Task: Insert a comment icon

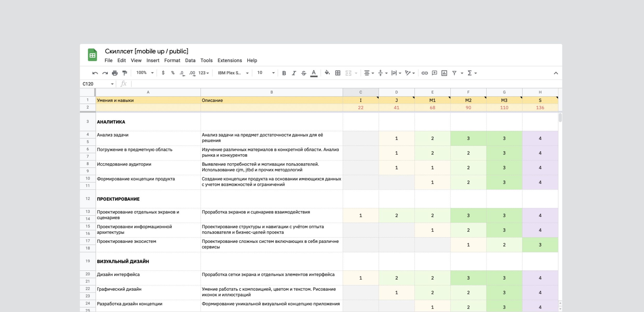Action: [434, 73]
